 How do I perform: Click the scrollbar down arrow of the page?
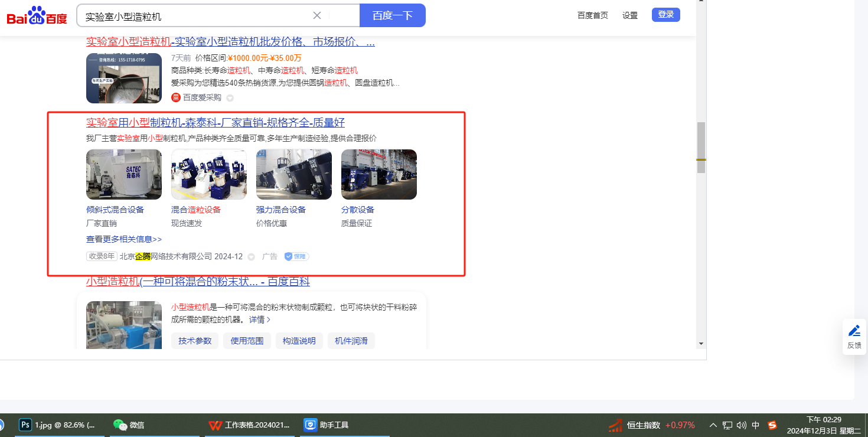pyautogui.click(x=701, y=343)
